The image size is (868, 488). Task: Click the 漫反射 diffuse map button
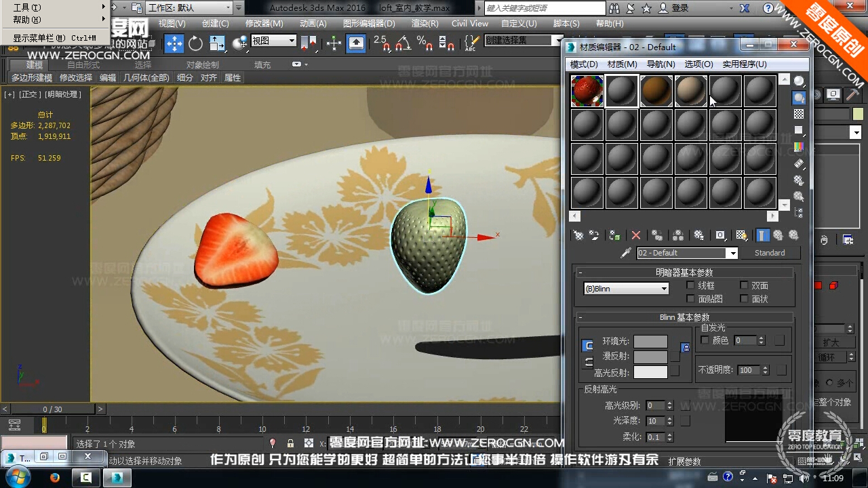click(x=675, y=356)
